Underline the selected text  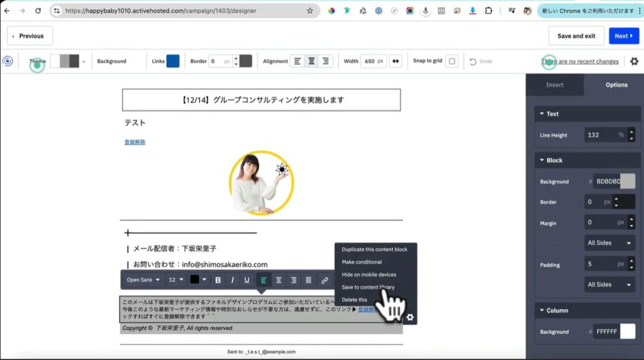[x=247, y=280]
